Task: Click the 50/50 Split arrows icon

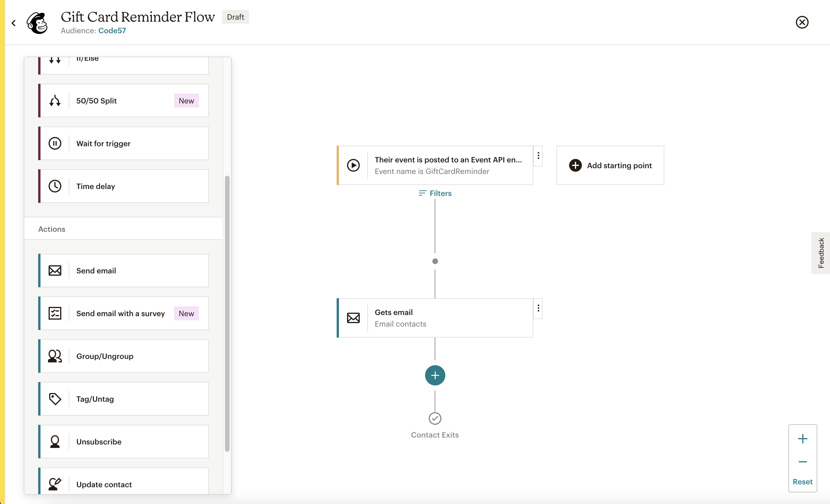Action: point(55,101)
